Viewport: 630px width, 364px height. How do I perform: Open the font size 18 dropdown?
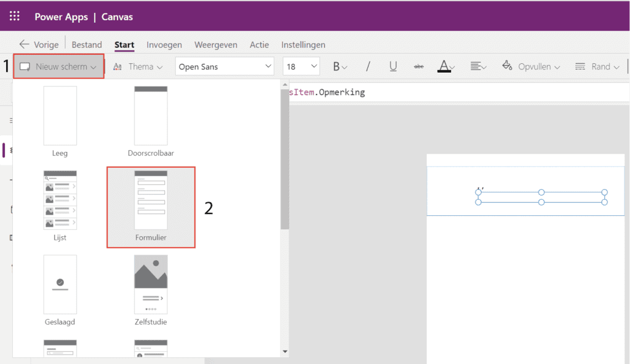pos(301,66)
